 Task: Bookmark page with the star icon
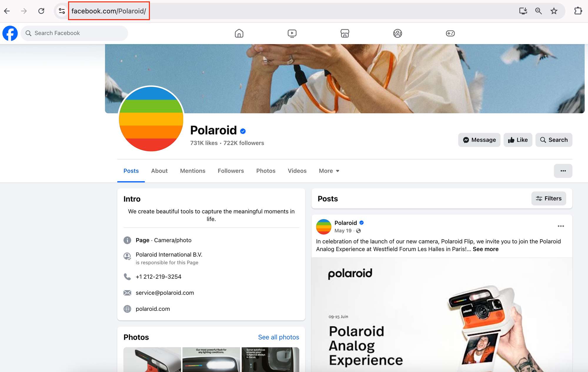point(554,11)
